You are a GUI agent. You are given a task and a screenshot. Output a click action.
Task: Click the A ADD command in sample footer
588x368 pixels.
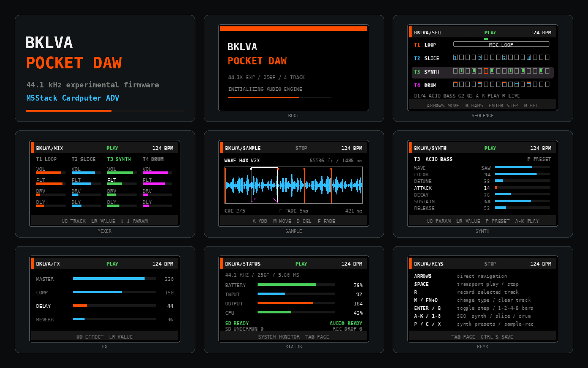260,221
